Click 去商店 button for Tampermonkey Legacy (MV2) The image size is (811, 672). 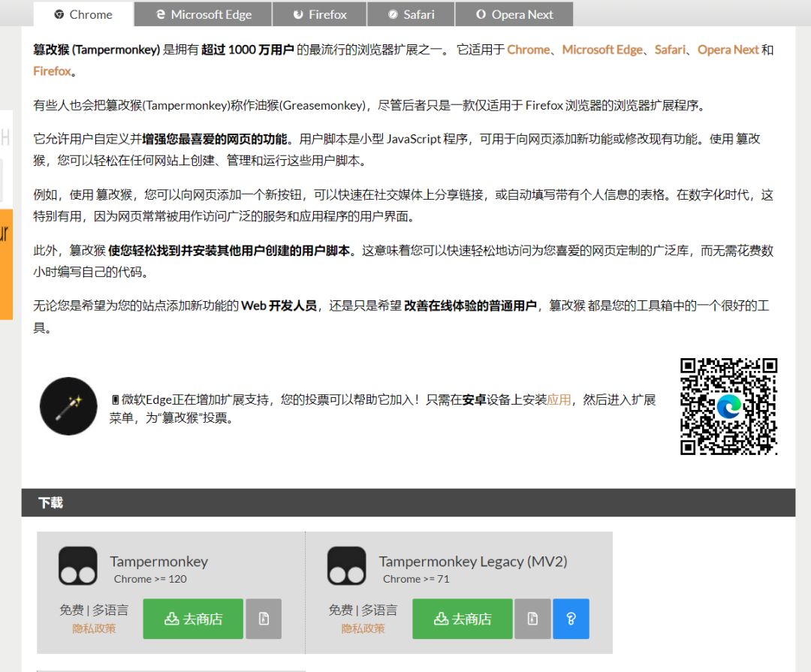point(463,619)
